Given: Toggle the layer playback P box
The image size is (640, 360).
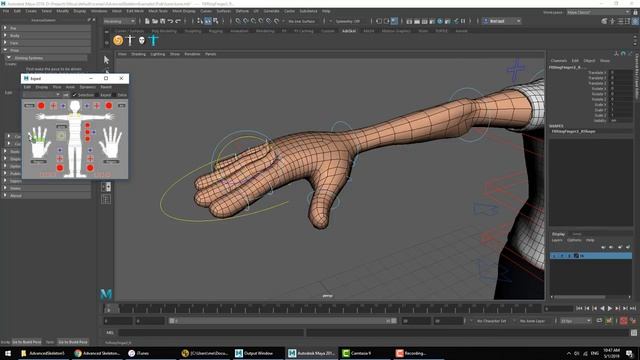Looking at the screenshot, I should 562,256.
